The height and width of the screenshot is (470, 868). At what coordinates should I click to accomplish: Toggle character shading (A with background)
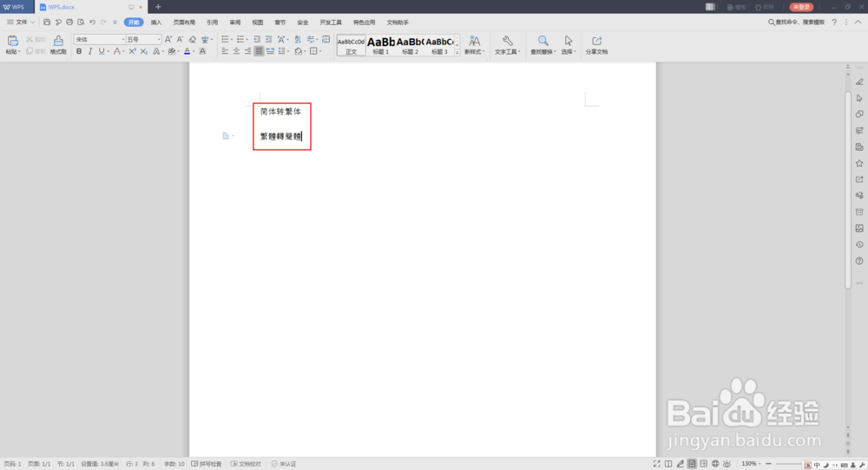202,51
